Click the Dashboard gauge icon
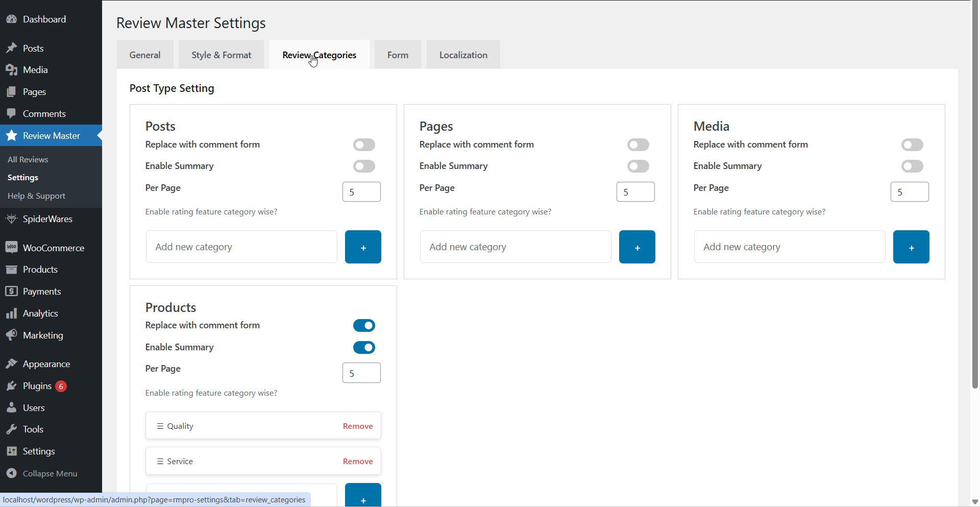This screenshot has height=507, width=980. (x=12, y=19)
